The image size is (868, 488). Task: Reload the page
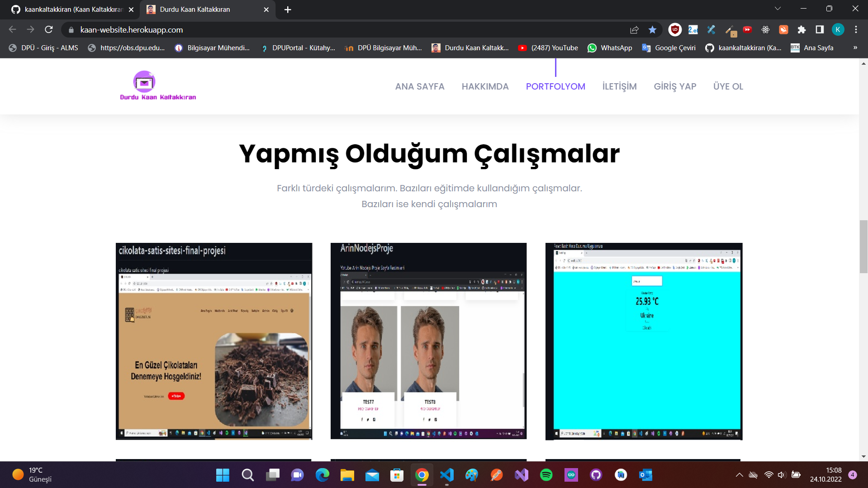click(48, 29)
